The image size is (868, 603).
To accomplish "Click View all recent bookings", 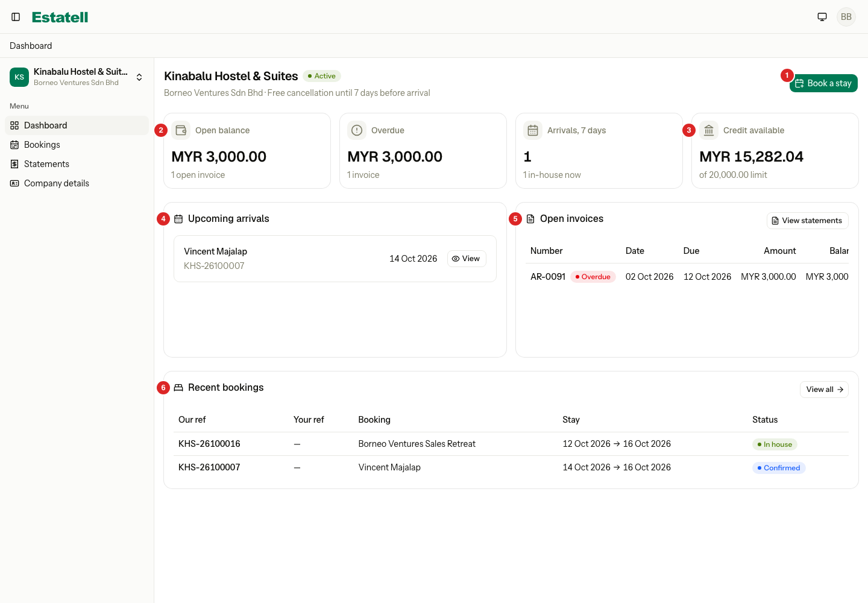I will (x=824, y=390).
